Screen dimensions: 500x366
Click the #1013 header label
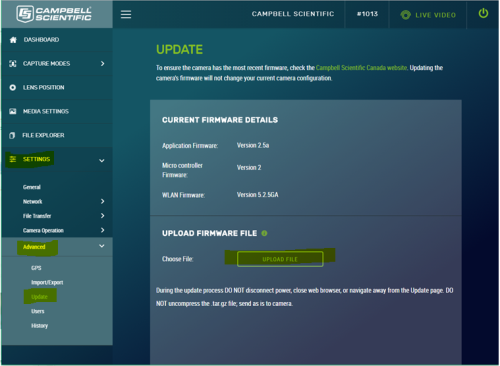(367, 14)
